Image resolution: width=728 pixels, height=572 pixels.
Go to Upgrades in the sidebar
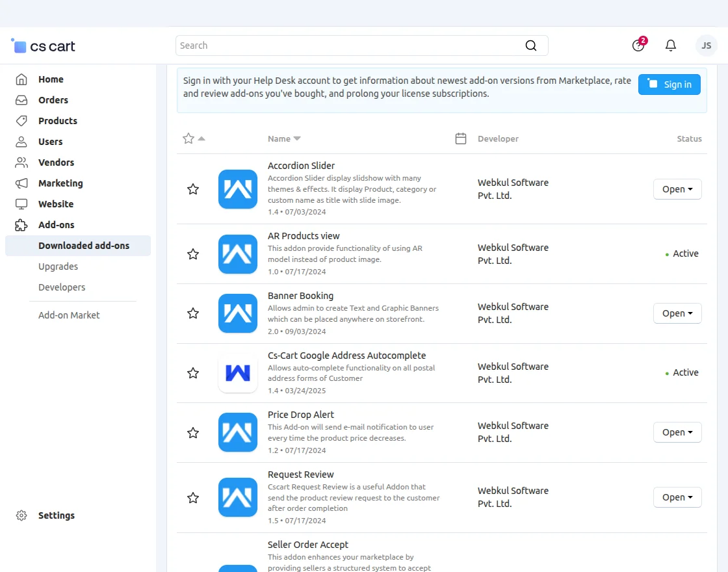[58, 266]
